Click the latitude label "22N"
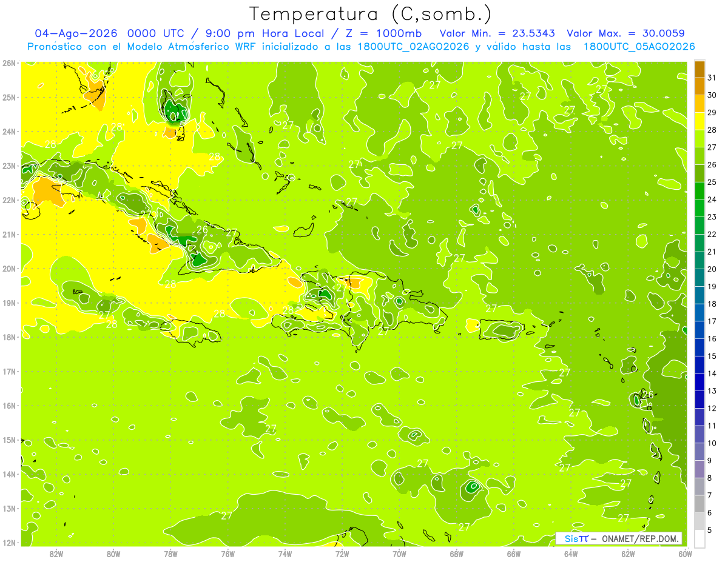Screen dimensions: 728x562 point(8,200)
